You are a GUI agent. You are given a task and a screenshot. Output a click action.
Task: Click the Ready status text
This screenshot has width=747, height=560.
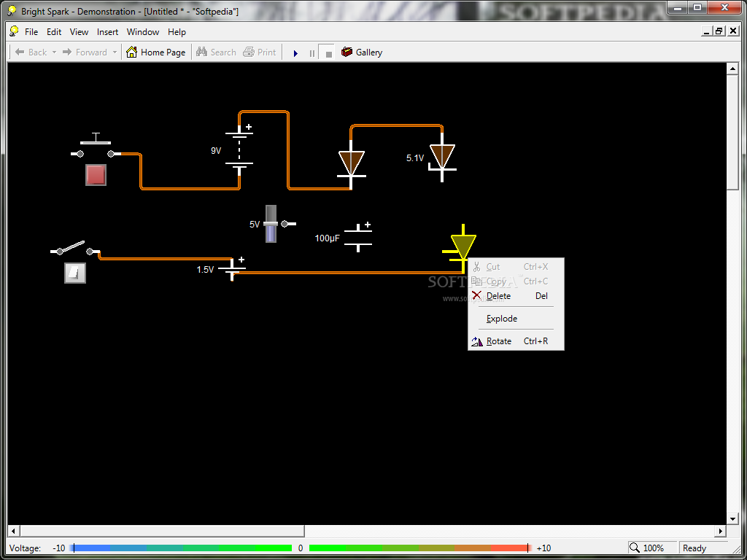(694, 548)
